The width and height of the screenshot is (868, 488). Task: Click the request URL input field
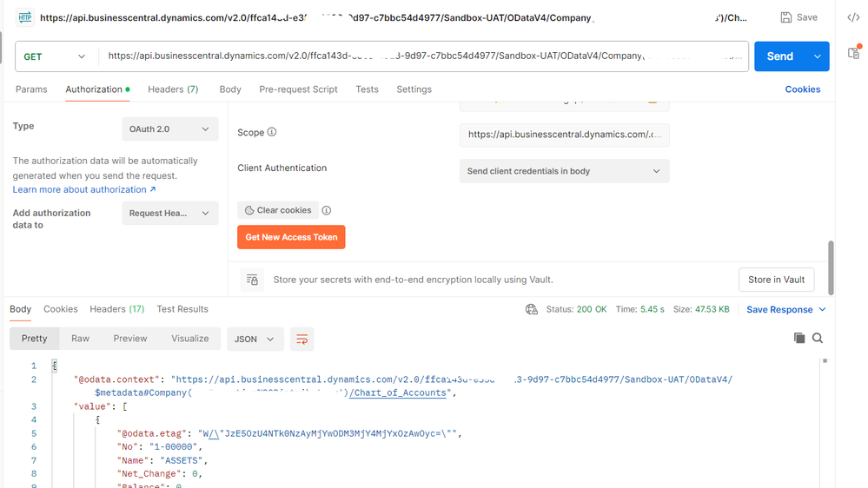pyautogui.click(x=424, y=56)
